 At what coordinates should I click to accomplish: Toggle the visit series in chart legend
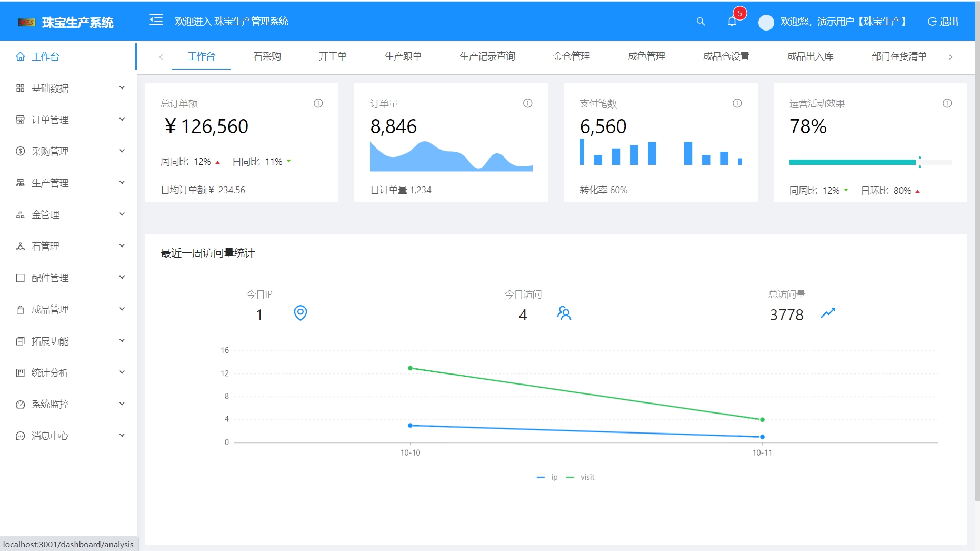(581, 477)
